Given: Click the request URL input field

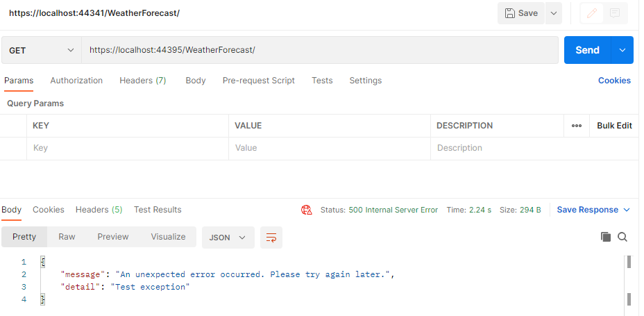Looking at the screenshot, I should click(x=320, y=50).
